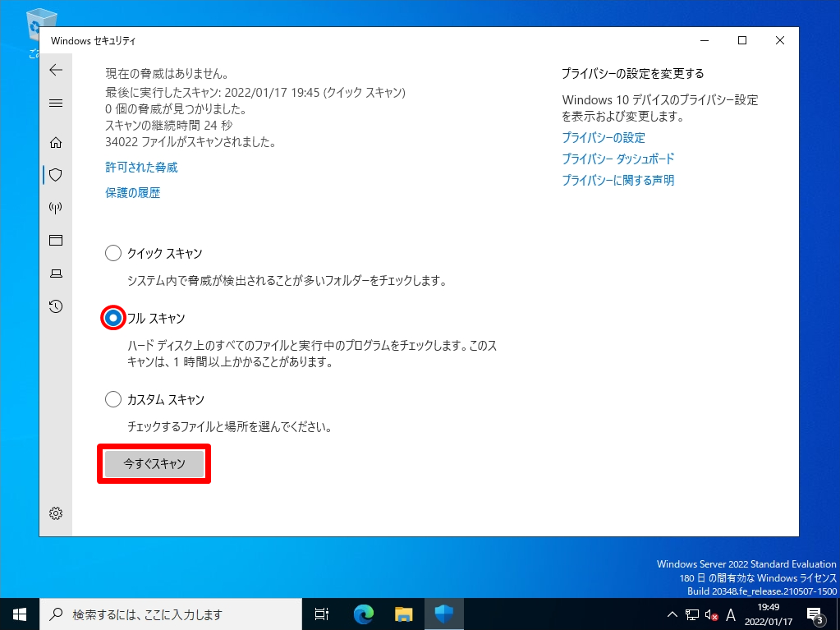840x630 pixels.
Task: Click the heading プライバシーの設定を変更する
Action: pyautogui.click(x=633, y=73)
